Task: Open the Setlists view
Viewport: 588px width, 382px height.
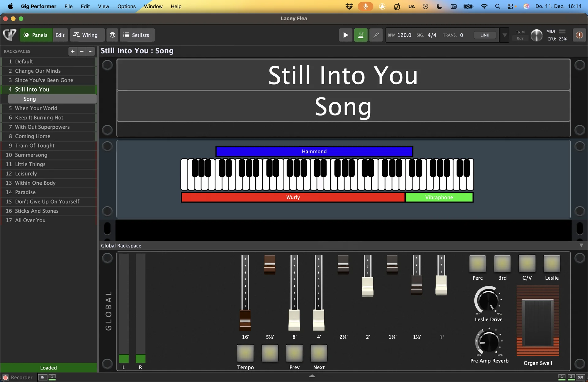Action: [x=137, y=35]
